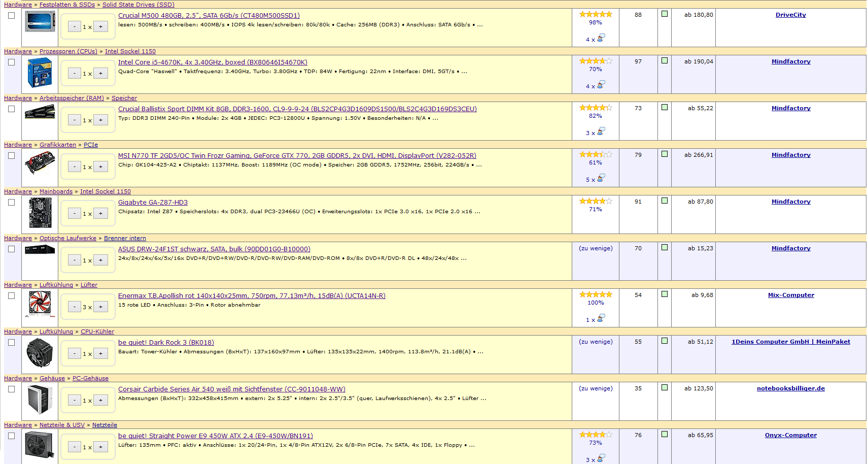The width and height of the screenshot is (868, 464).
Task: Open Prozessoren (CPUs) breadcrumb
Action: click(68, 51)
